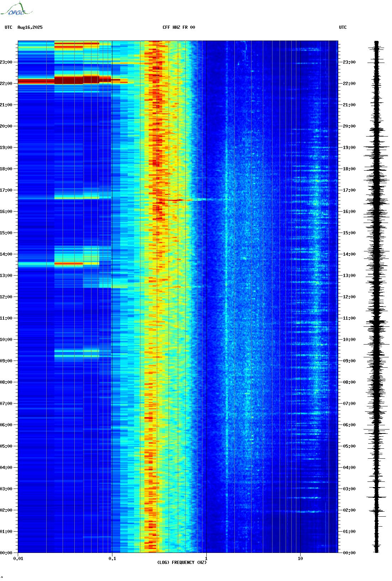
Task: Click the 07:00 label on the right time axis
Action: point(349,404)
